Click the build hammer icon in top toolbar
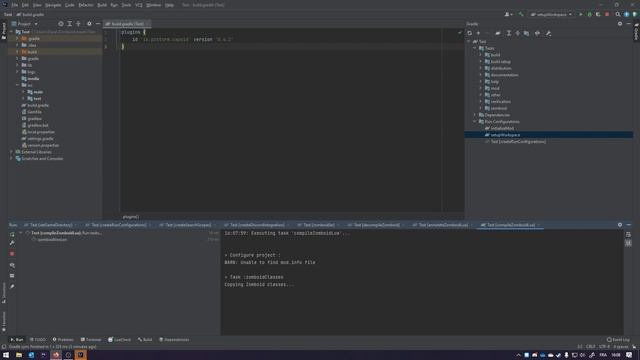The height and width of the screenshot is (360, 640). click(521, 14)
